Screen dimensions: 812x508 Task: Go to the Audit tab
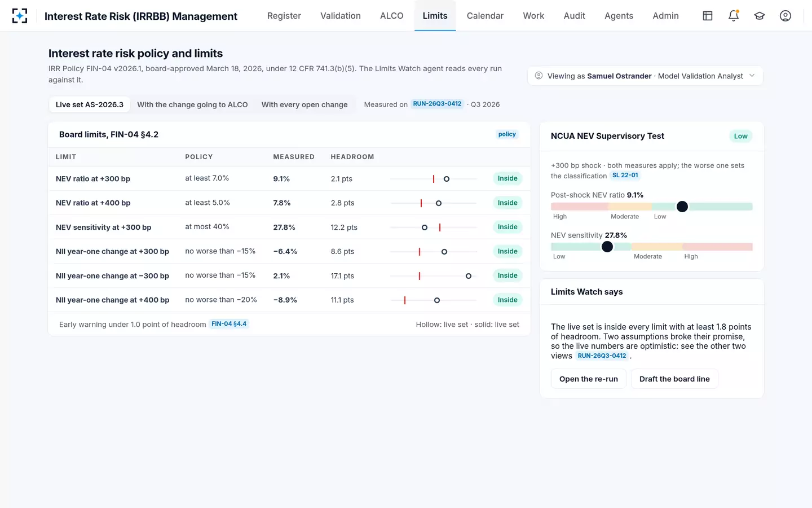coord(575,16)
